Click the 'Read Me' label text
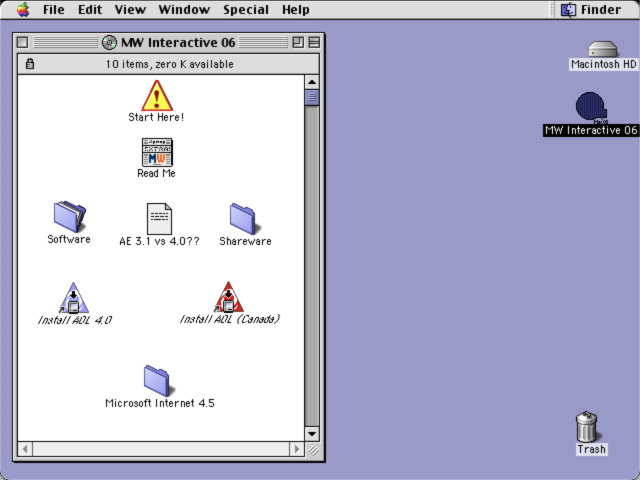The height and width of the screenshot is (480, 640). pos(156,173)
